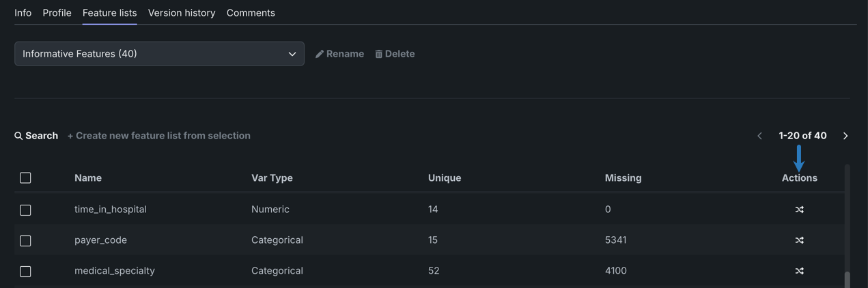
Task: Click the Search magnifier icon
Action: 18,136
